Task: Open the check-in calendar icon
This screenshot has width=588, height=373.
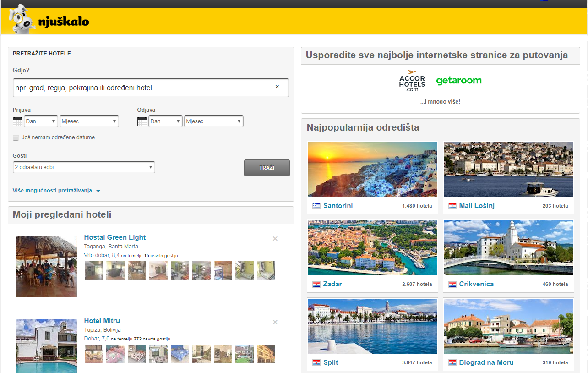Action: tap(17, 121)
